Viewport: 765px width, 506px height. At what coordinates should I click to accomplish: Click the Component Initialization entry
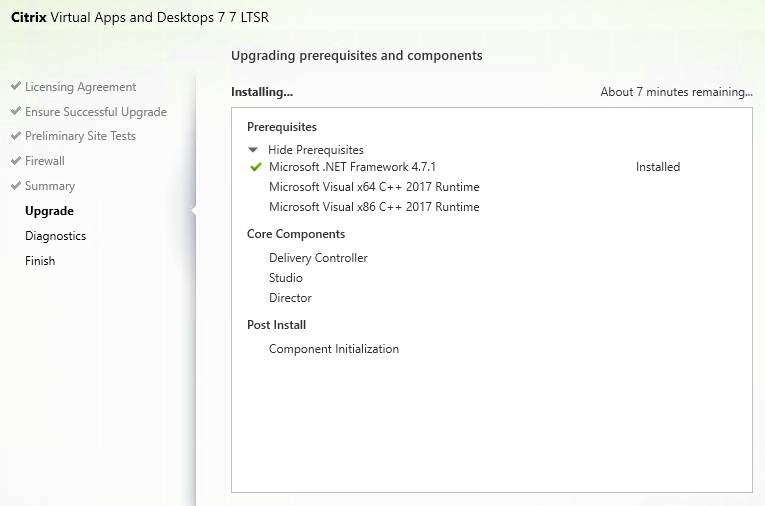(334, 349)
